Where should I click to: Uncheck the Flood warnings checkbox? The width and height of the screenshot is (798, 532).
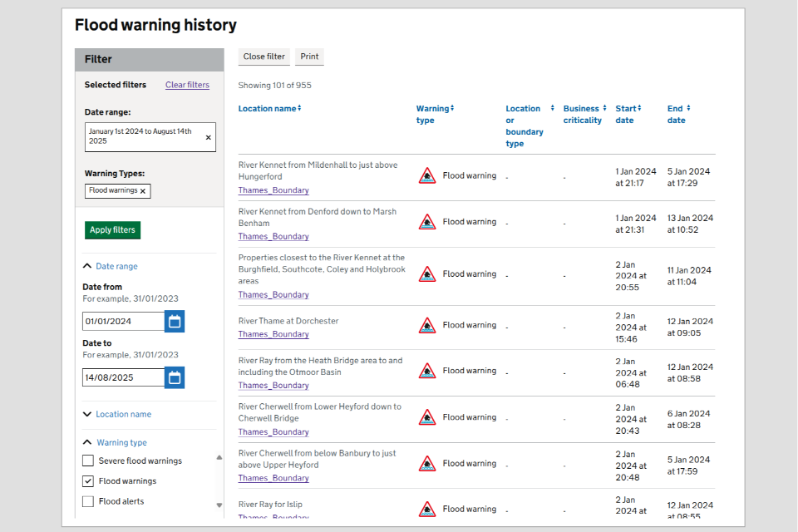pos(88,481)
